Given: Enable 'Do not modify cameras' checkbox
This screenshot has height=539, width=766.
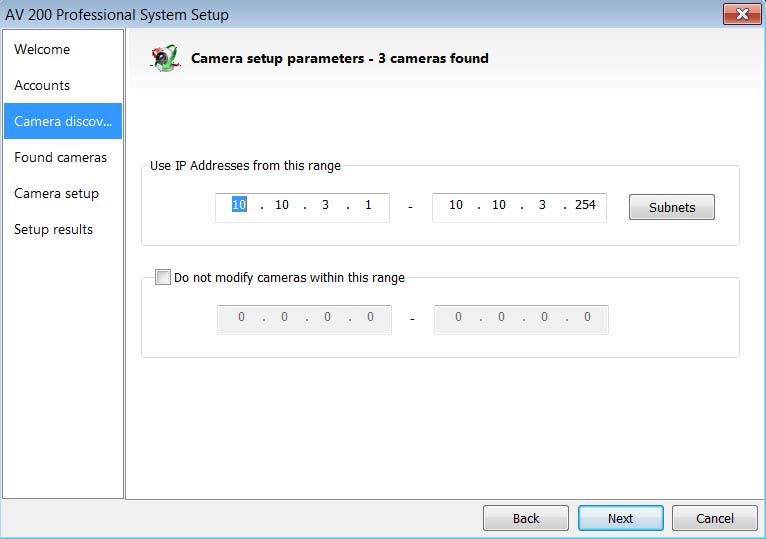Looking at the screenshot, I should pos(163,278).
